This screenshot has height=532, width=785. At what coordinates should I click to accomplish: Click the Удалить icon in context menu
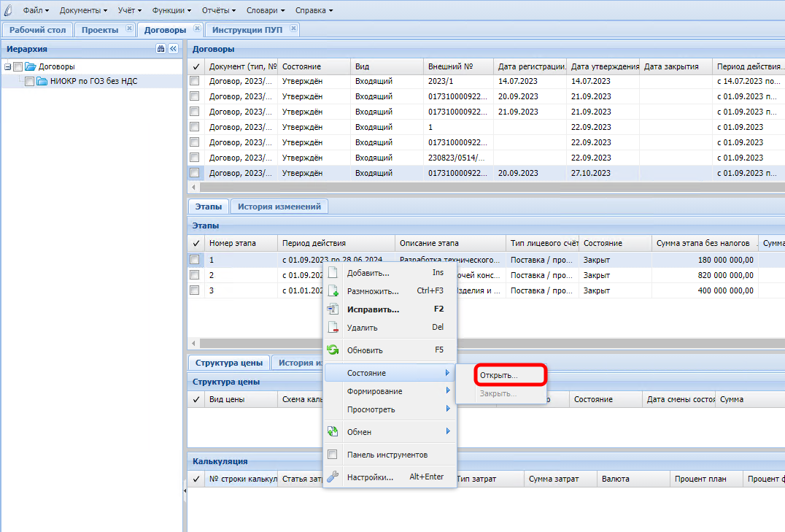(333, 328)
